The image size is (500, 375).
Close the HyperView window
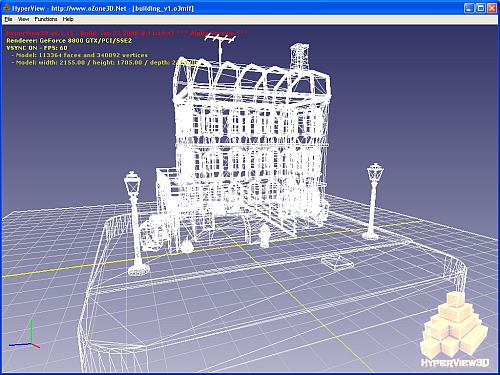(492, 8)
